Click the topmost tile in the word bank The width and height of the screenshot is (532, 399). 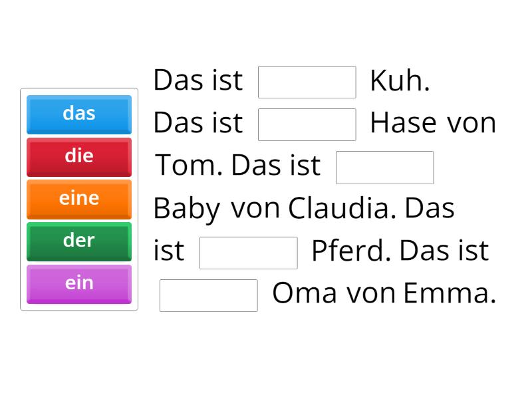point(78,113)
